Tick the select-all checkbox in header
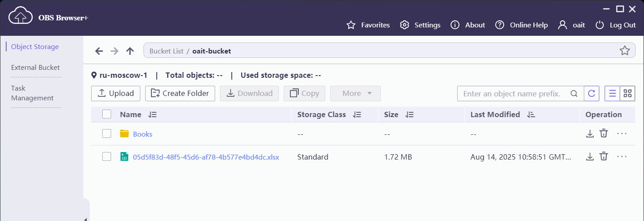This screenshot has width=644, height=221. click(107, 114)
